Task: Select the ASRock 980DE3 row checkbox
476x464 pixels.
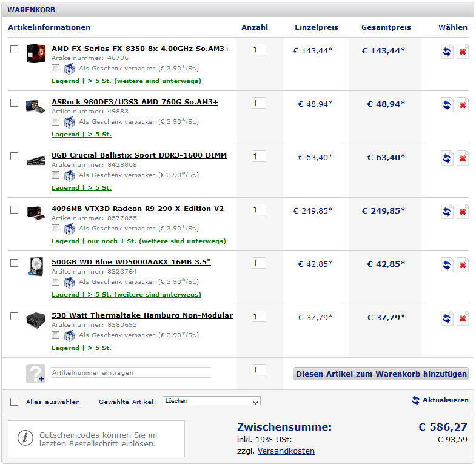Action: [x=15, y=103]
